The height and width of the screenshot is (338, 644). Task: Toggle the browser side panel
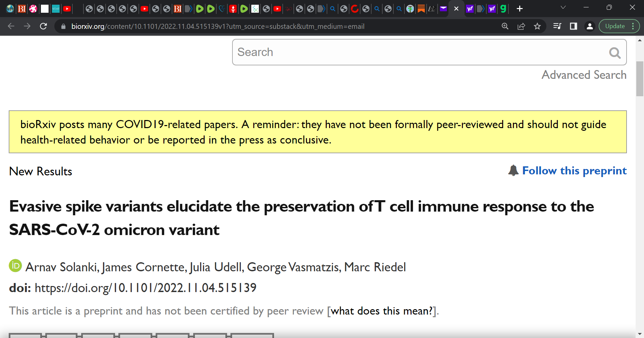574,26
